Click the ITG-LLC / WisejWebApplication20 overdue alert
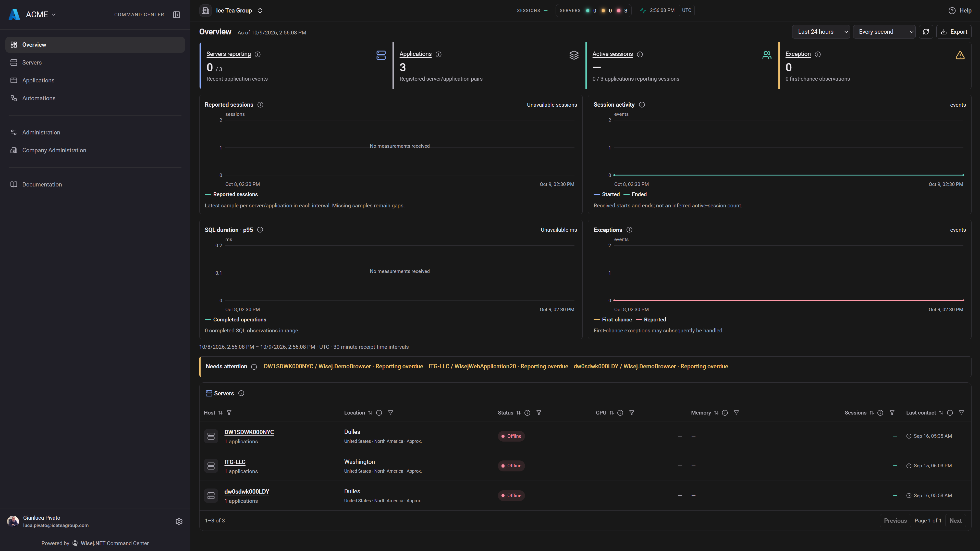Viewport: 980px width, 551px height. coord(498,367)
